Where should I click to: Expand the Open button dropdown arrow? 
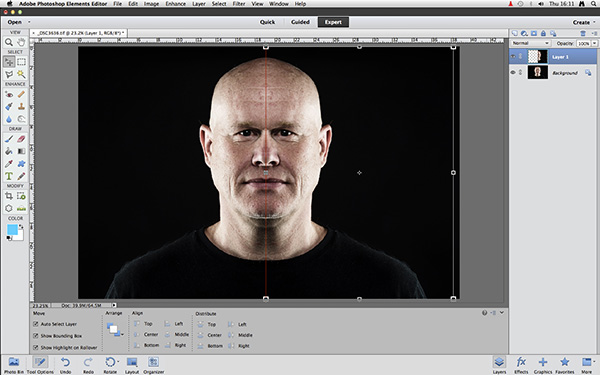coord(29,22)
